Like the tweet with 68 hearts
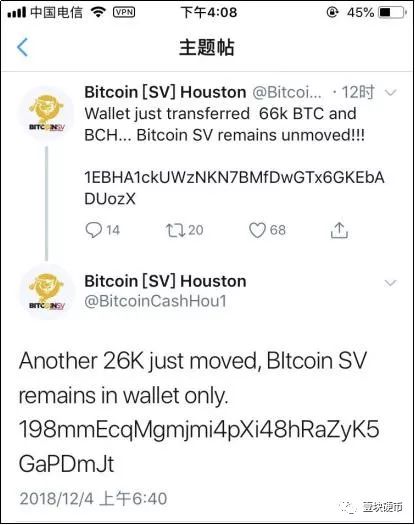 [x=257, y=230]
